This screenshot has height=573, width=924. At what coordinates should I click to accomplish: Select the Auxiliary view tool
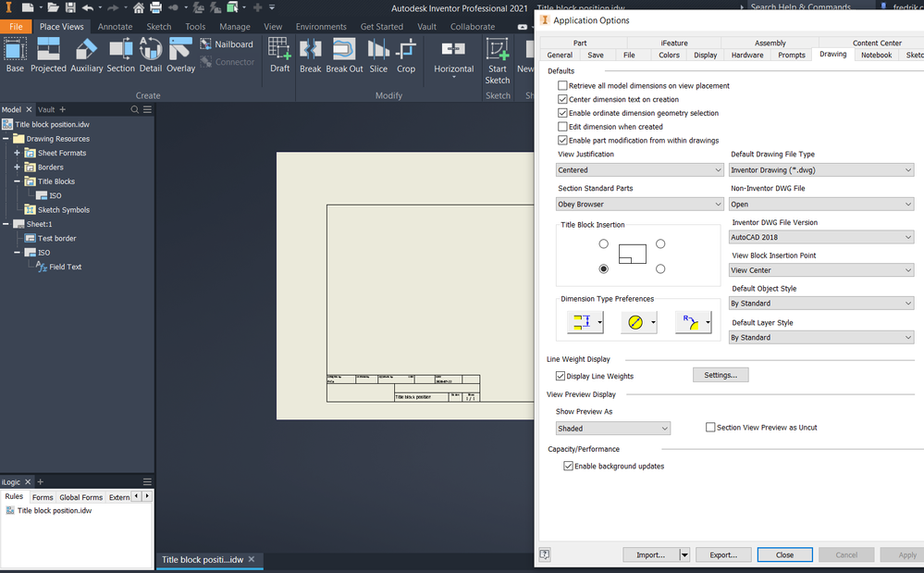pyautogui.click(x=87, y=55)
